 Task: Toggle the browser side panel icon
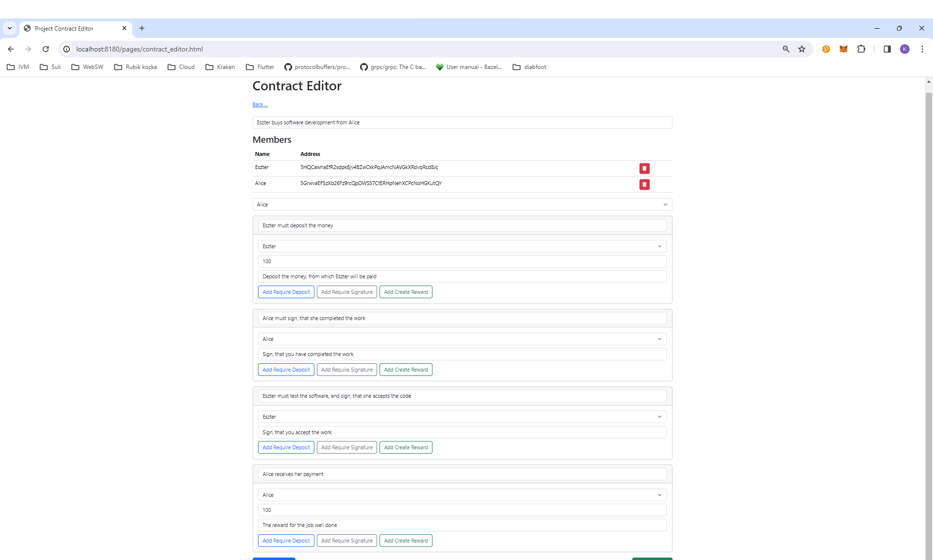click(887, 49)
